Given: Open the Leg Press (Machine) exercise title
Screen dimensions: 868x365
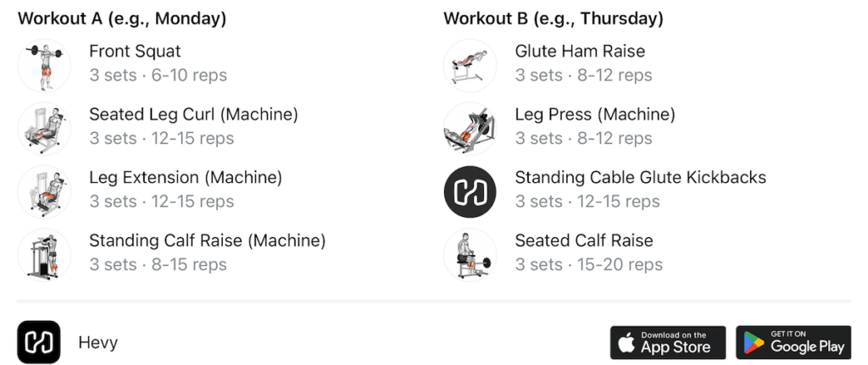Looking at the screenshot, I should coord(595,114).
